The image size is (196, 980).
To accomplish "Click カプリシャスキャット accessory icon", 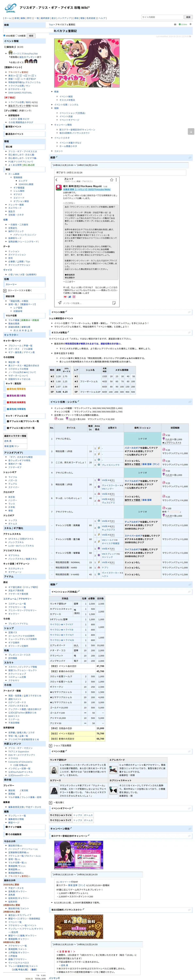I will 113,791.
